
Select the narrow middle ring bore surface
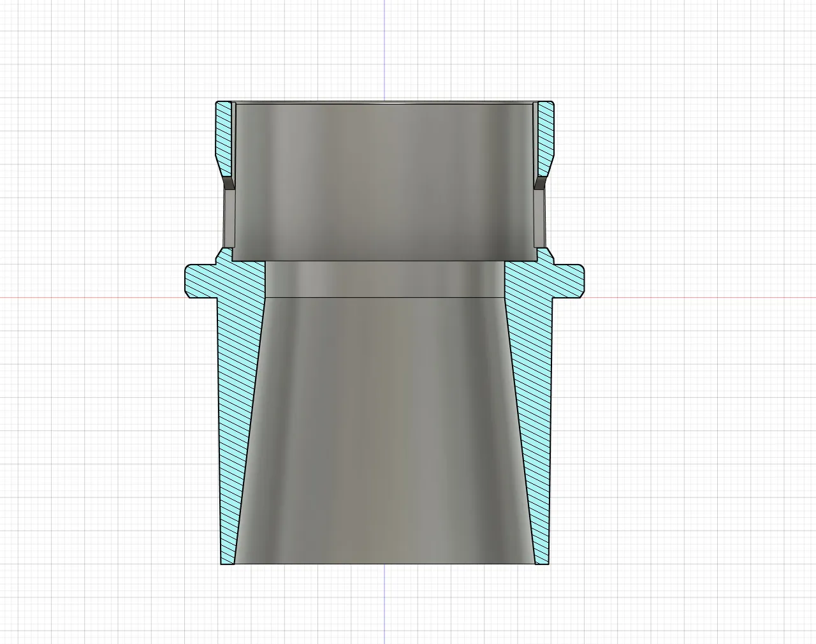pyautogui.click(x=385, y=279)
